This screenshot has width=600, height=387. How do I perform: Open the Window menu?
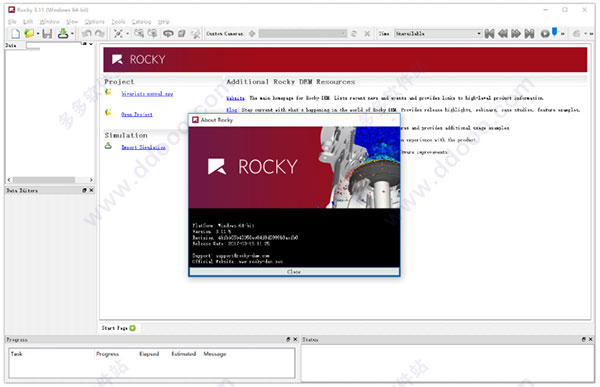tap(50, 22)
